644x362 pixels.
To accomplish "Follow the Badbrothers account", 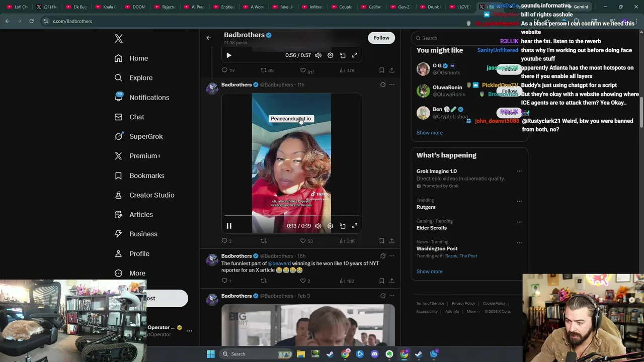I will pyautogui.click(x=381, y=38).
